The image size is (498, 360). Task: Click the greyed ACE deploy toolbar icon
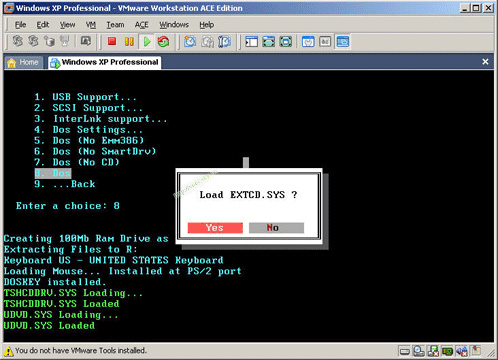click(x=65, y=41)
